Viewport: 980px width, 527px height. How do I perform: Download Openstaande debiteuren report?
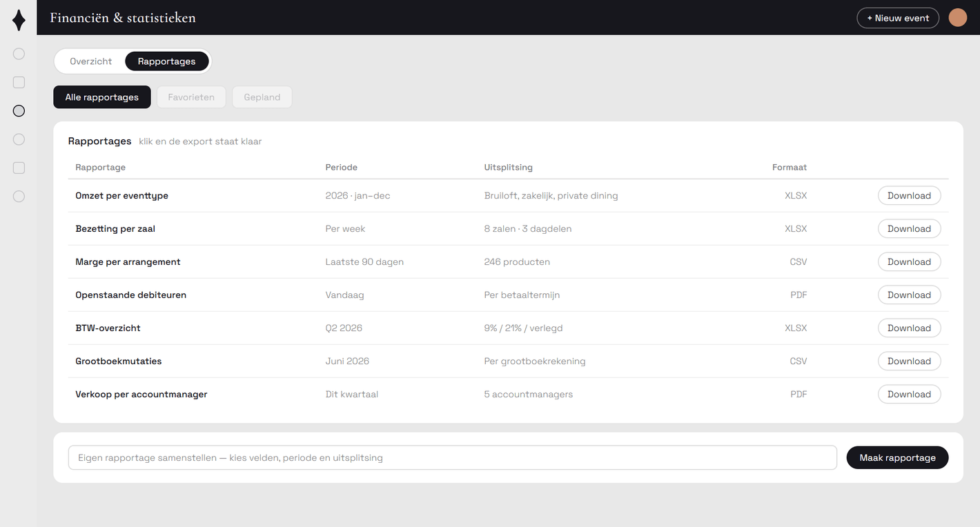[909, 295]
